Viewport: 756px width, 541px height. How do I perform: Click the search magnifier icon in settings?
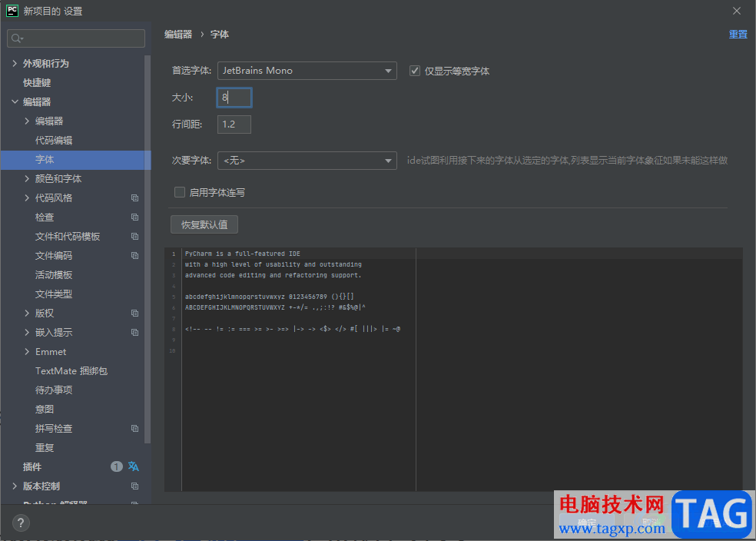coord(17,38)
